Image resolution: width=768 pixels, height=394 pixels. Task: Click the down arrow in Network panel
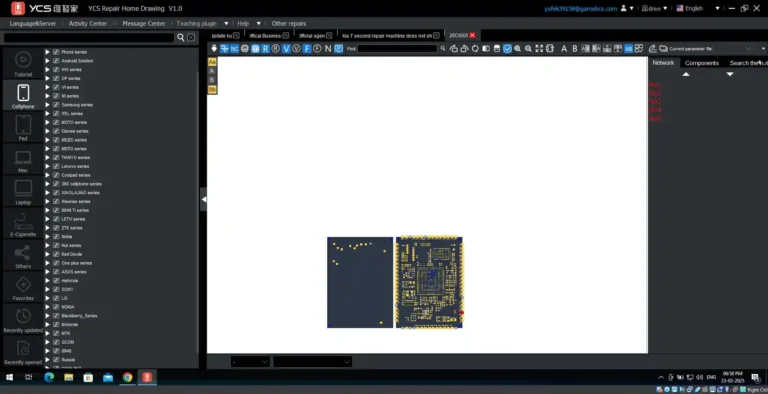click(730, 74)
